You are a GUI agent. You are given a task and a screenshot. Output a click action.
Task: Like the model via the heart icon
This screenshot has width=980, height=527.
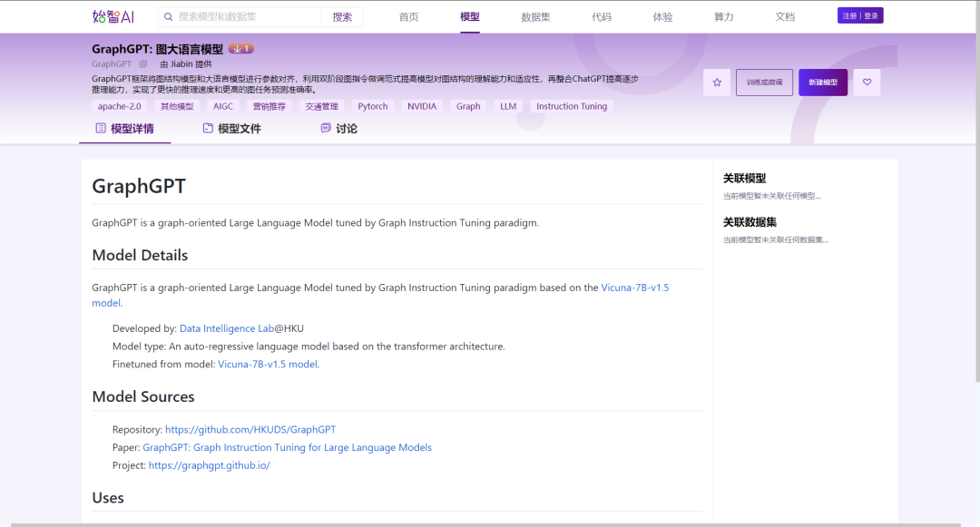pyautogui.click(x=867, y=82)
